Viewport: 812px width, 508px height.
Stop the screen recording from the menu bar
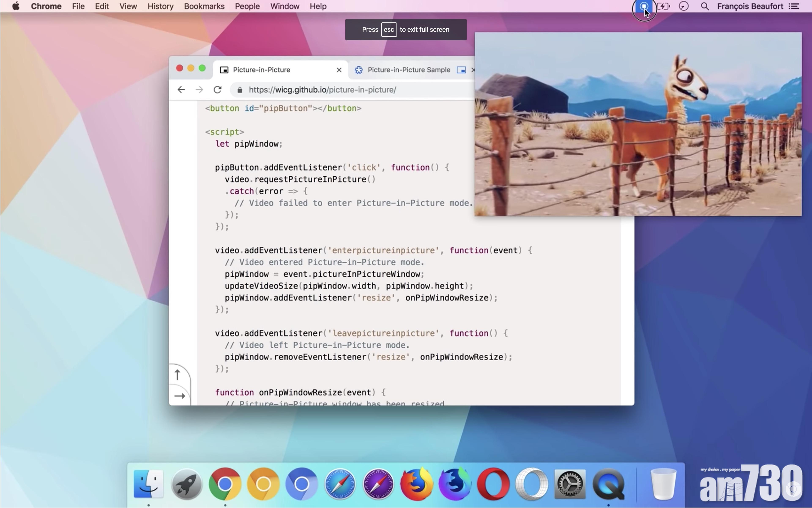(x=644, y=6)
